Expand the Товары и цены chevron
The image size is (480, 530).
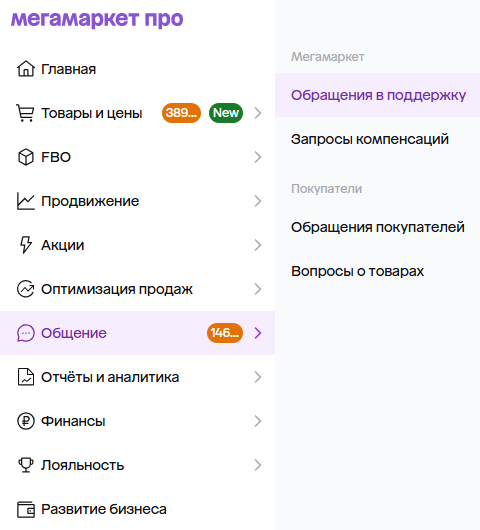[258, 113]
